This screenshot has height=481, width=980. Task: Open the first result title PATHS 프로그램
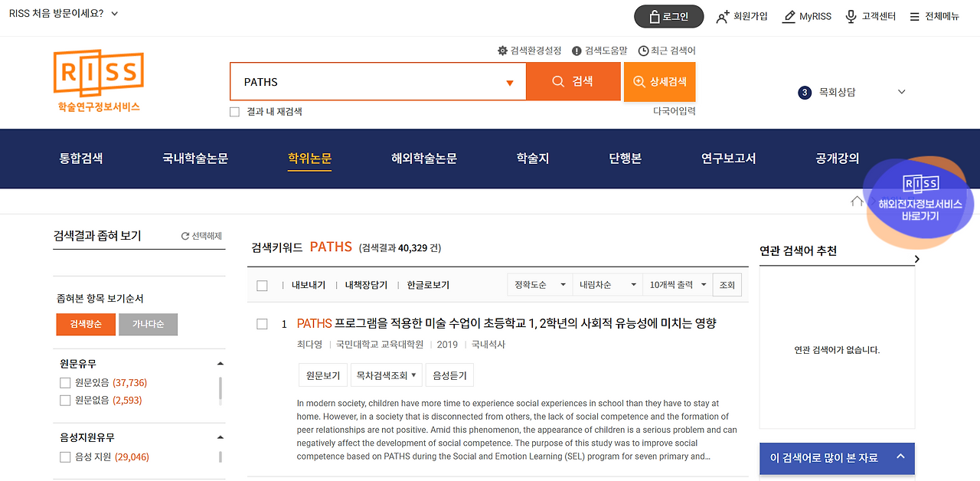[x=506, y=323]
